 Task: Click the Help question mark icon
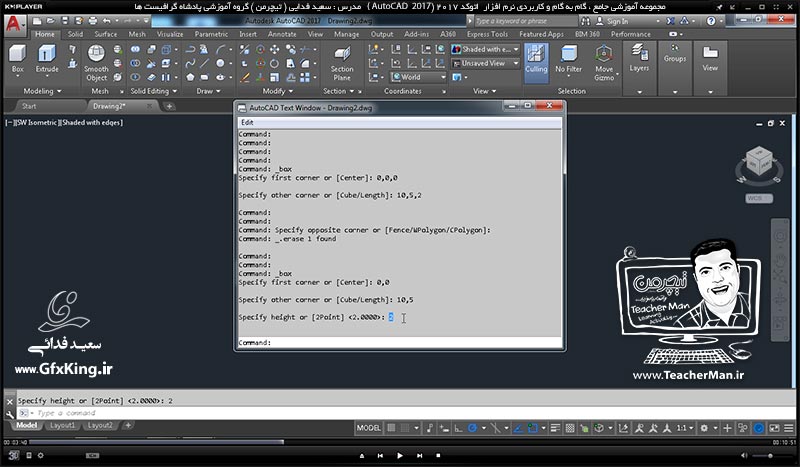(711, 21)
